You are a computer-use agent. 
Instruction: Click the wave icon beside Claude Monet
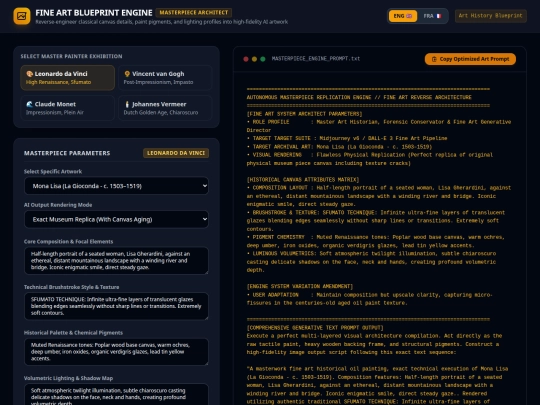click(30, 104)
